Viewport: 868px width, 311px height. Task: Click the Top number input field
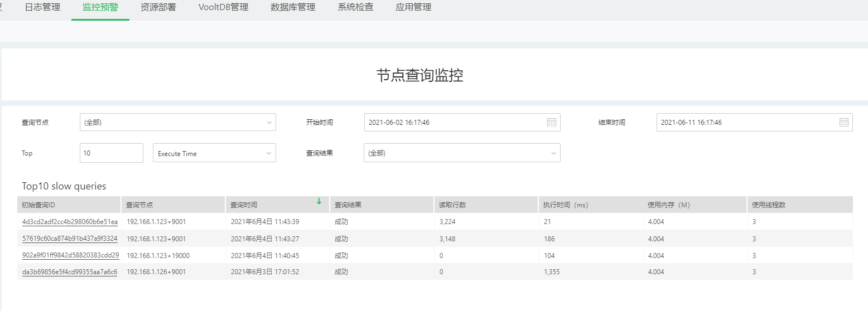point(112,153)
